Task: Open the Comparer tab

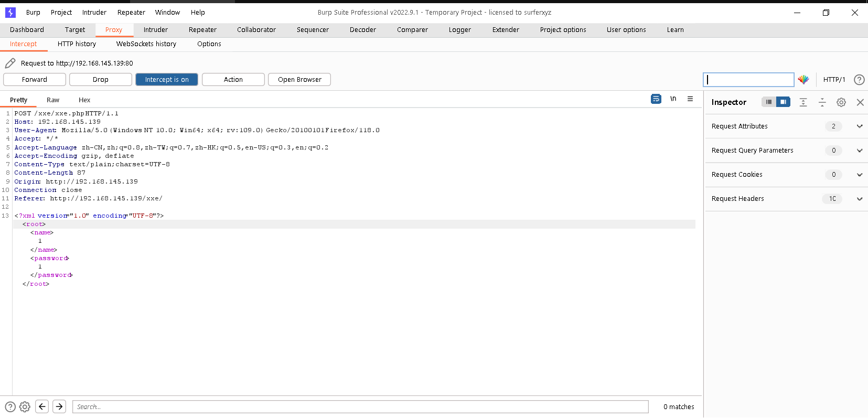Action: [412, 30]
